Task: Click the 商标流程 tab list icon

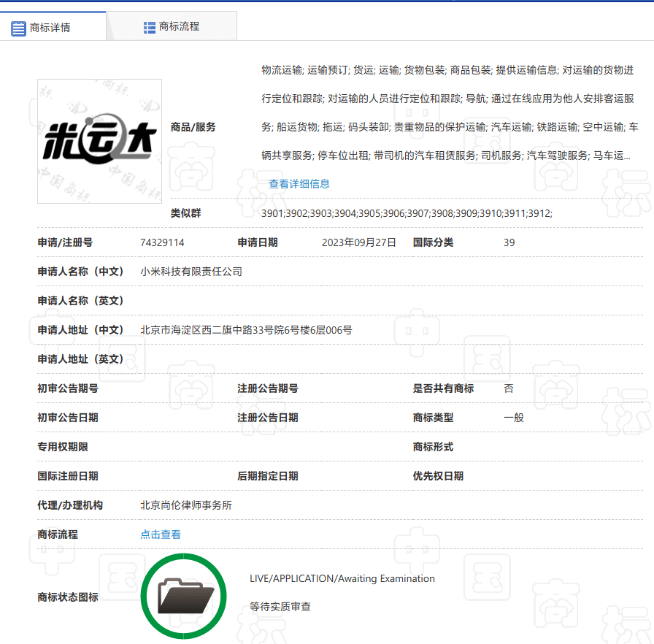Action: click(150, 27)
